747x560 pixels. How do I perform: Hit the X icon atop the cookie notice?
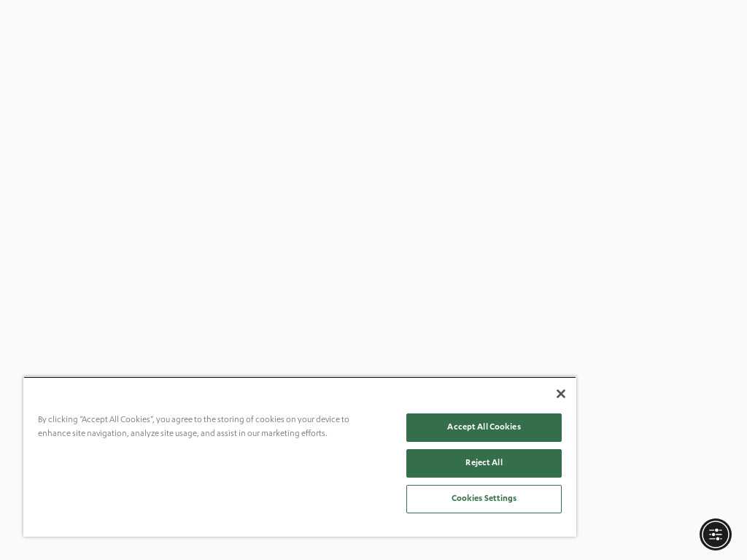tap(561, 394)
